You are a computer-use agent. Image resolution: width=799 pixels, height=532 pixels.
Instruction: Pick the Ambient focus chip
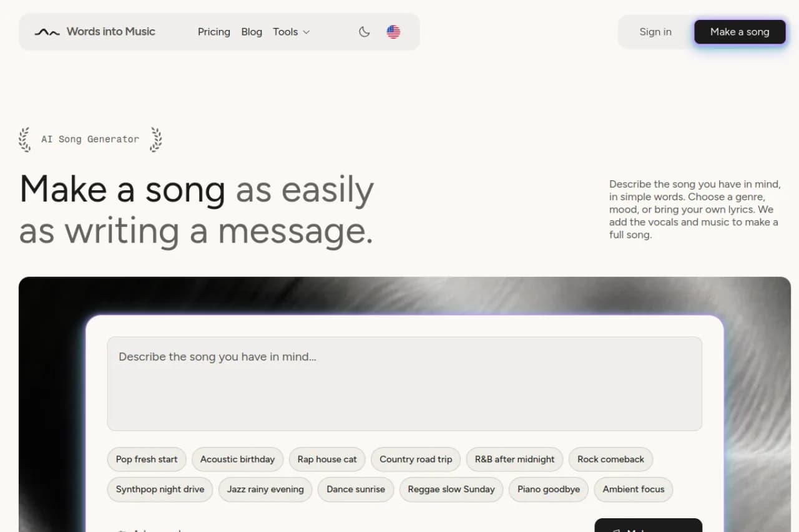pos(634,489)
